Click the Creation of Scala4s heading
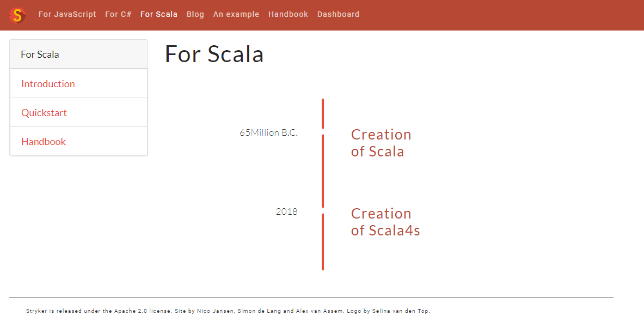644x321 pixels. tap(385, 222)
